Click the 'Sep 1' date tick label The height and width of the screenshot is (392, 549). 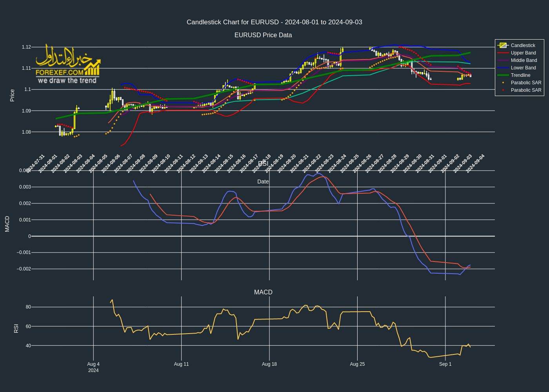click(x=445, y=364)
